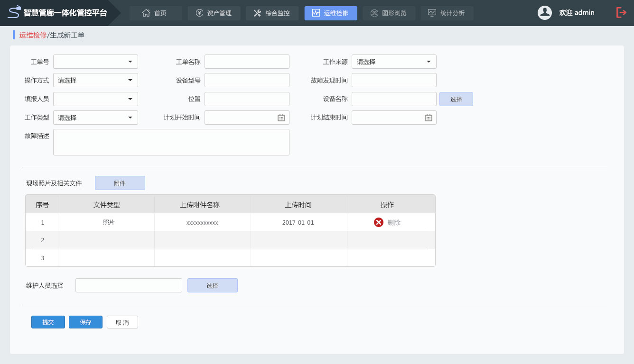This screenshot has width=634, height=364.
Task: Click the admin user avatar icon
Action: point(544,13)
